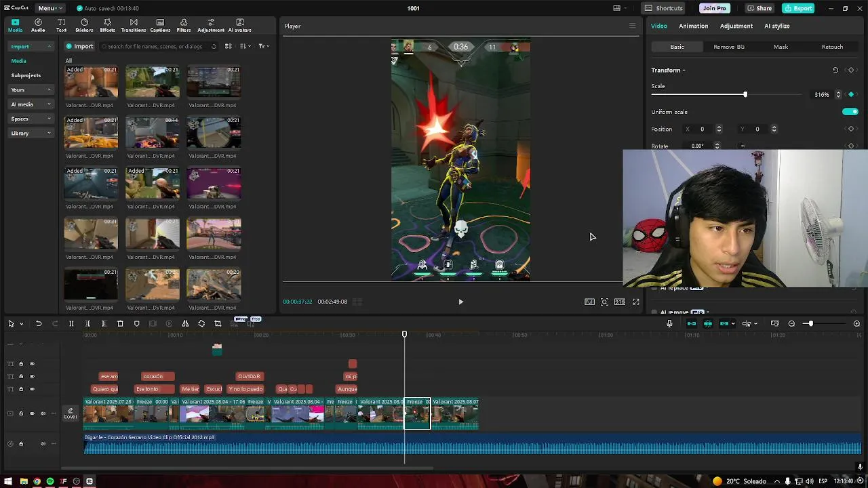Toggle main magnet in timeline toolbar

point(692,324)
